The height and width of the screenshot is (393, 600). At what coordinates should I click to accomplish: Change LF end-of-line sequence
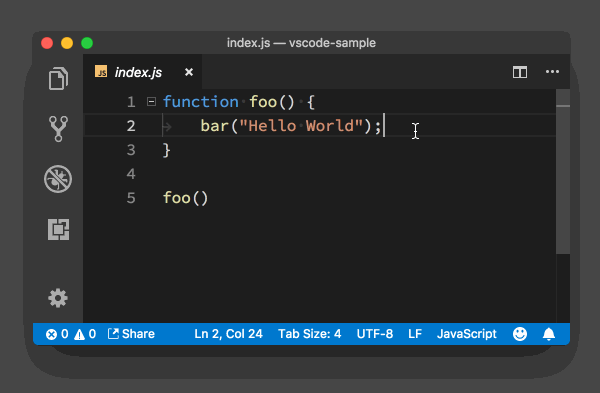coord(415,334)
